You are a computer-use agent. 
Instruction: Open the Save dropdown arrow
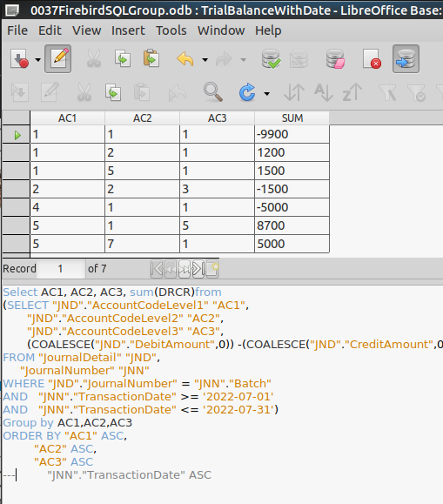(x=37, y=59)
